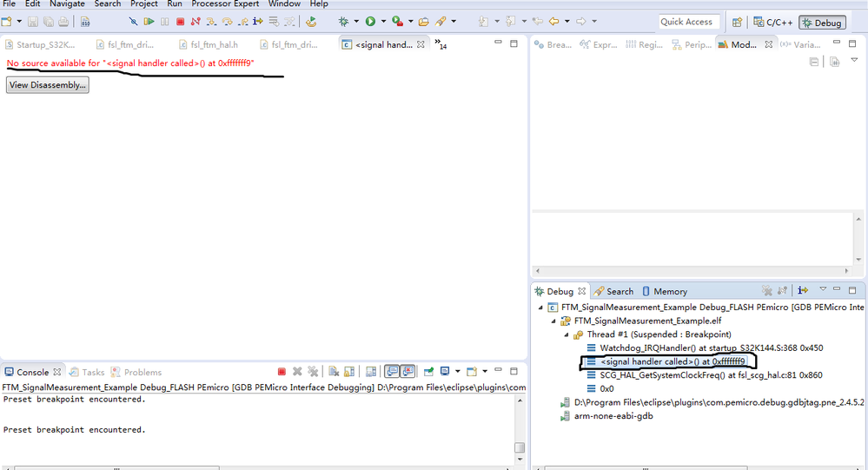Toggle show console when standard error changes

[408, 372]
